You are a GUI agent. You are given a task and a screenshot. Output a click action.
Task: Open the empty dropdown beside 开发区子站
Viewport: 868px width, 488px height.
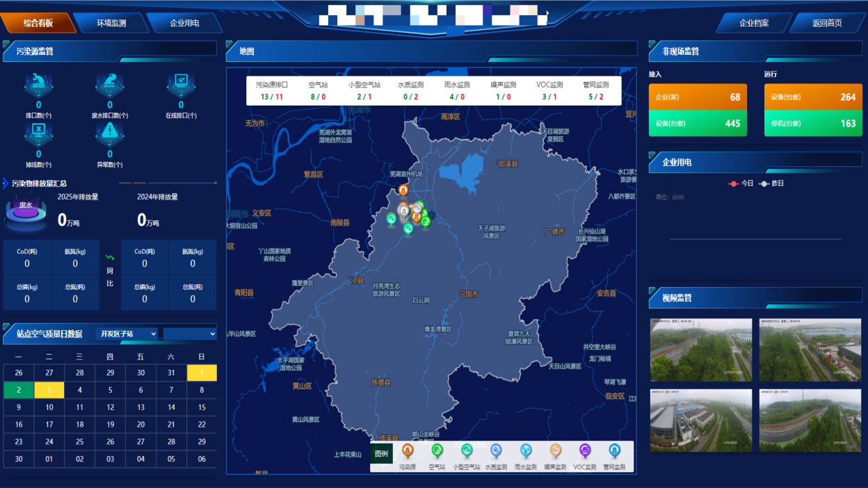coord(190,334)
